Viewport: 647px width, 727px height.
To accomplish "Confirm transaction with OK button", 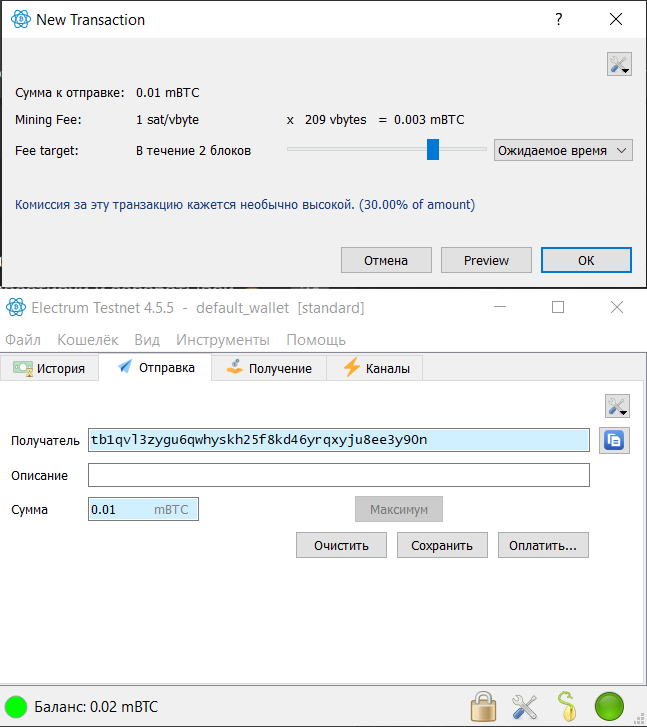I will [586, 260].
